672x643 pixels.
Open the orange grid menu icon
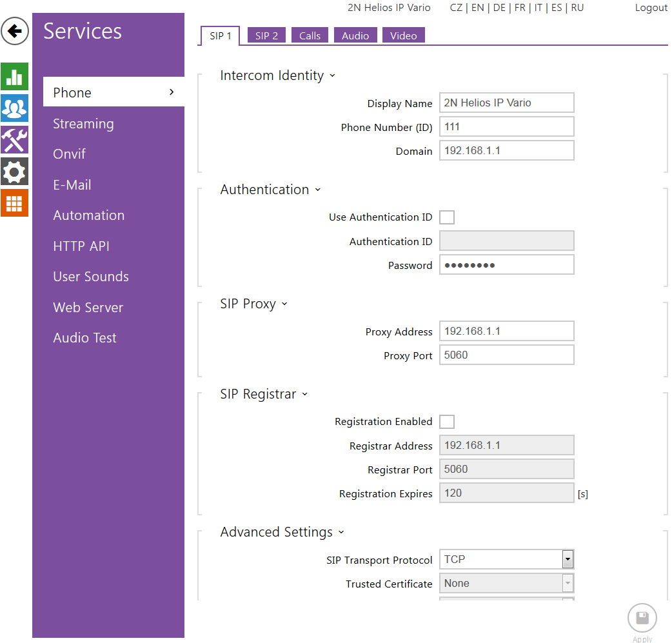point(14,203)
